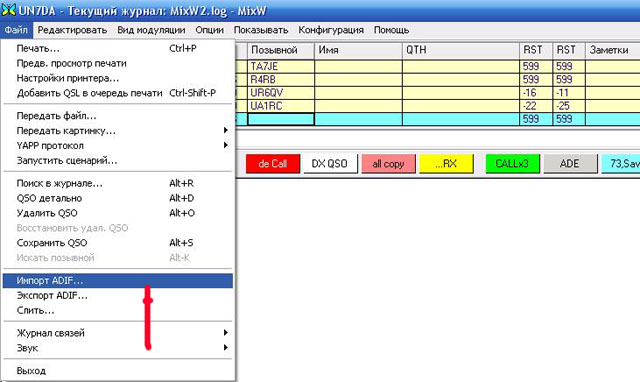640x382 pixels.
Task: Select 'Импорт ADIF...' in the file menu
Action: [x=118, y=281]
